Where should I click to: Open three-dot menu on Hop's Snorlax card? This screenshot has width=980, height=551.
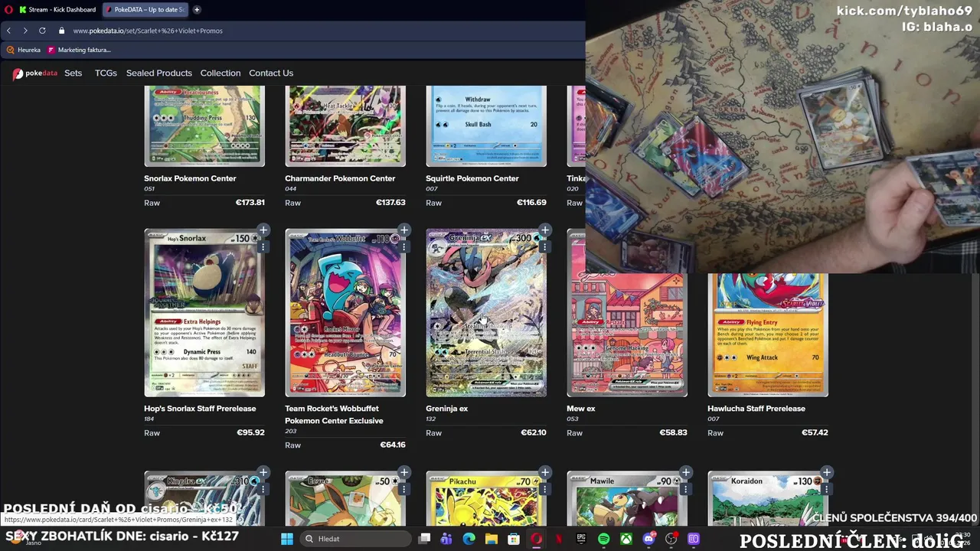263,247
